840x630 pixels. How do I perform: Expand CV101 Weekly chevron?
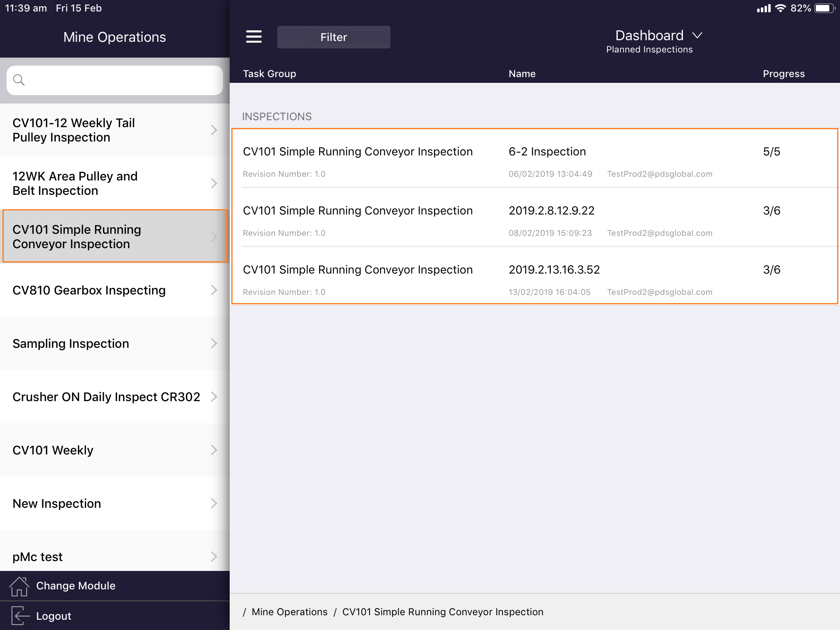214,450
